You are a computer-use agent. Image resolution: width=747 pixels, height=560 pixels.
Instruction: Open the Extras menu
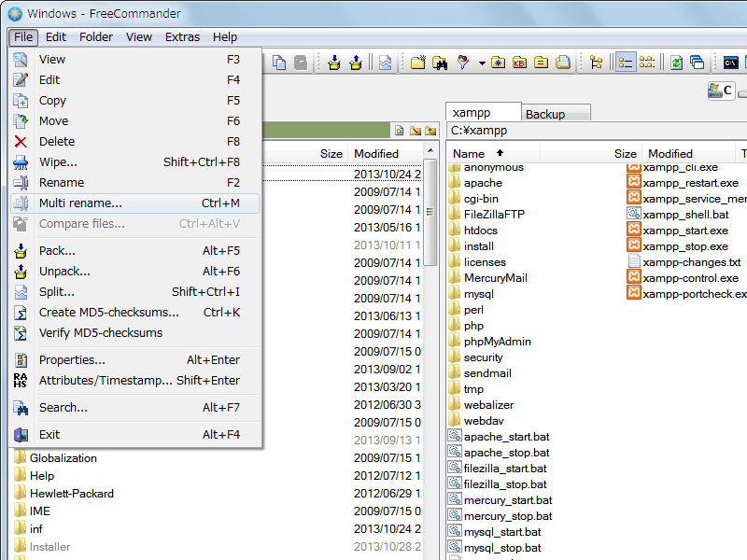coord(182,37)
